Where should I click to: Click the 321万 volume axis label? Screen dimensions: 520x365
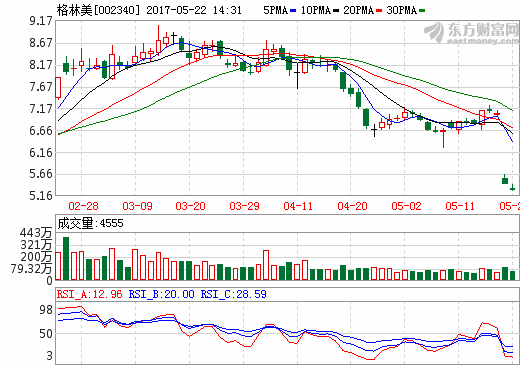(36, 245)
